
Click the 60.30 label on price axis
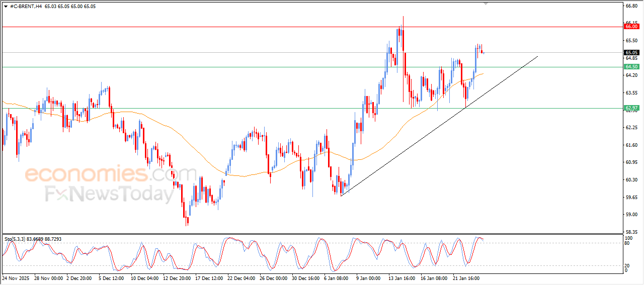(x=631, y=179)
